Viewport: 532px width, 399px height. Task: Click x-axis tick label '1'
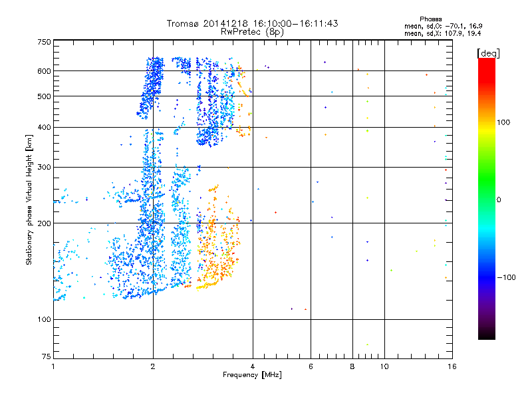coord(53,366)
